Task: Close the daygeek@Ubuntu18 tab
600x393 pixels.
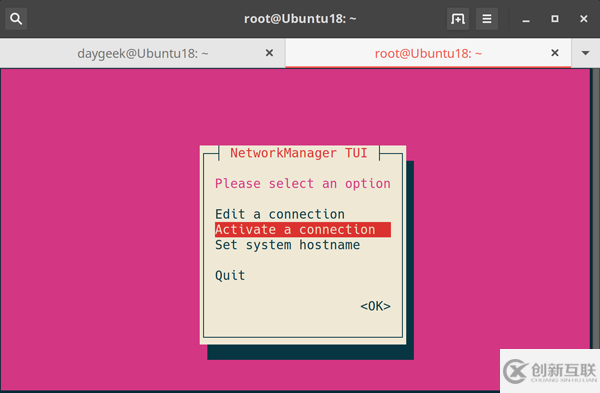Action: pyautogui.click(x=269, y=53)
